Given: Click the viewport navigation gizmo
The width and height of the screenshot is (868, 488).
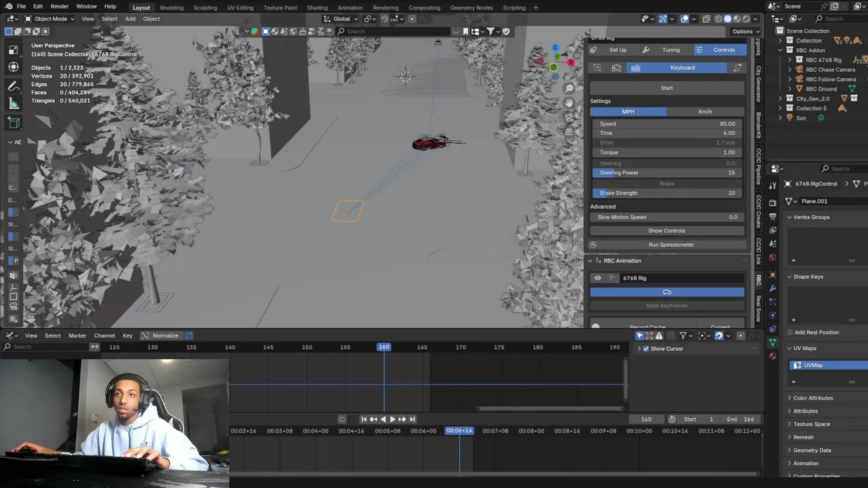Looking at the screenshot, I should point(554,61).
